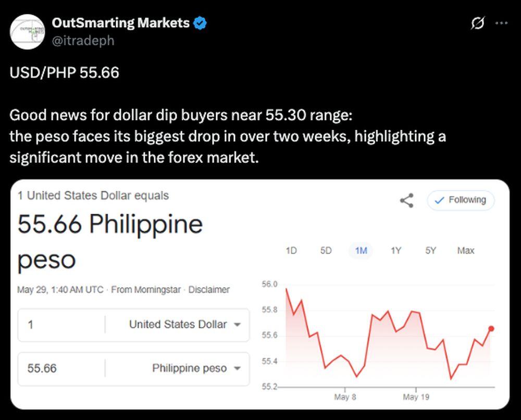Open the Grok actions icon on the tweet
This screenshot has width=521, height=420.
point(477,23)
